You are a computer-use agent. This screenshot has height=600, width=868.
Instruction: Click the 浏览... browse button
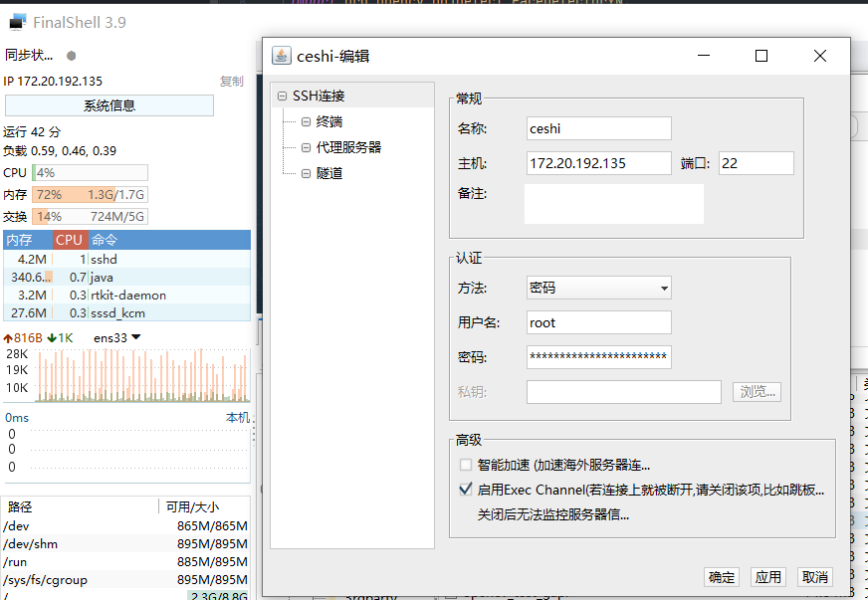[x=757, y=392]
